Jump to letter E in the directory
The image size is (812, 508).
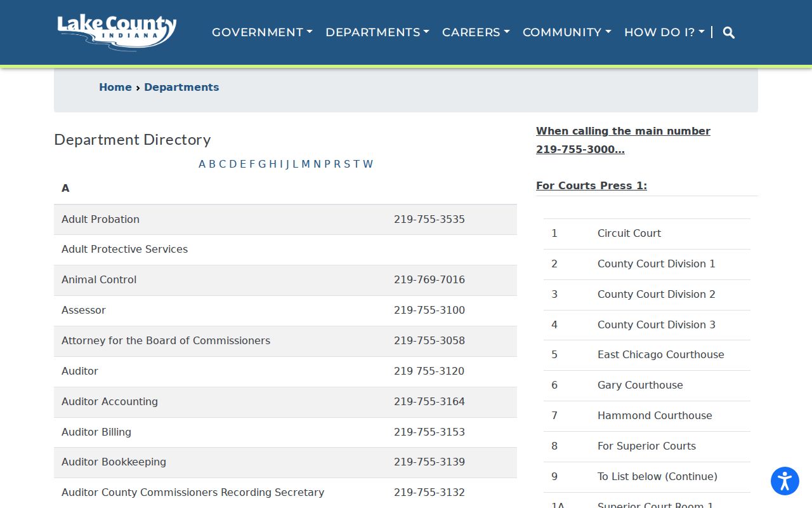243,164
